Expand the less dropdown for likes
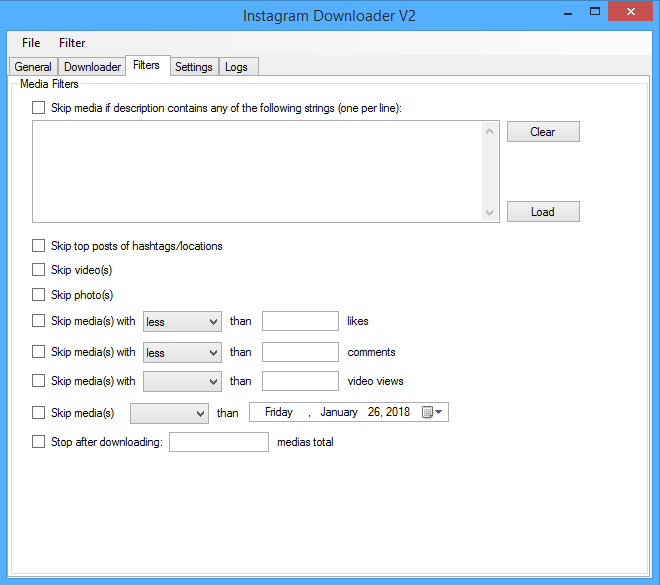 click(182, 322)
